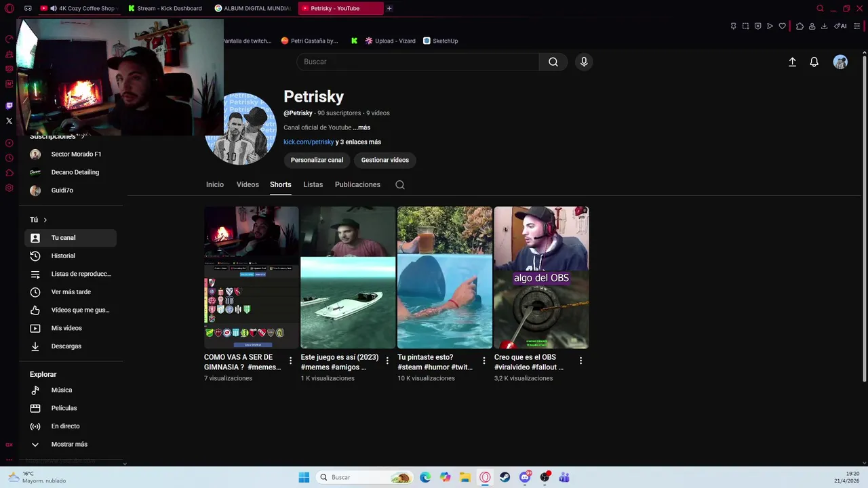Screen dimensions: 868x488
Task: Open Opera easy setup sliders icon
Action: click(856, 26)
